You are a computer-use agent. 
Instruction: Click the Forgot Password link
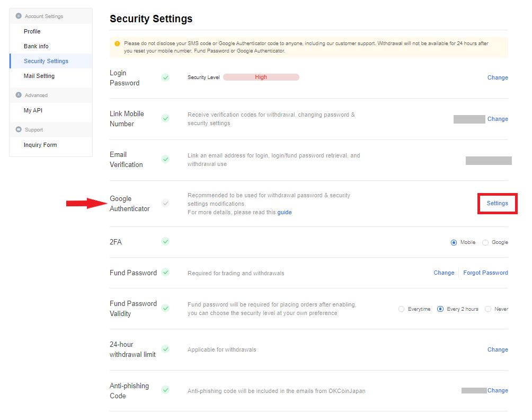point(485,273)
